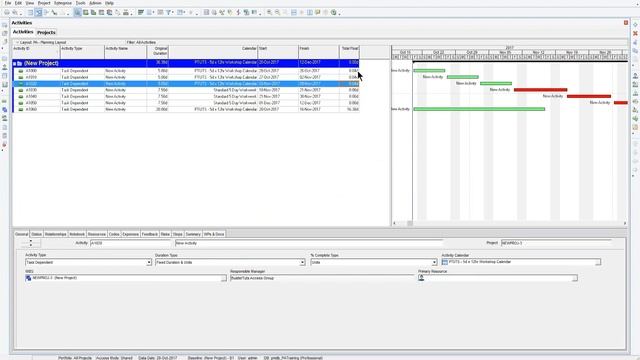Click the person icon in Primary Resource field
Viewport: 640px width, 360px height.
[421, 278]
